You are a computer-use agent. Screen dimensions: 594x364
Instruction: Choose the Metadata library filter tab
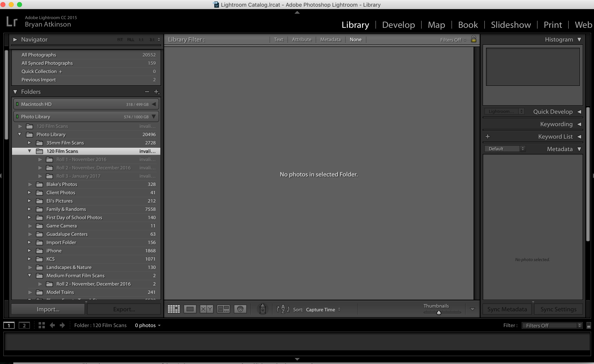coord(330,39)
